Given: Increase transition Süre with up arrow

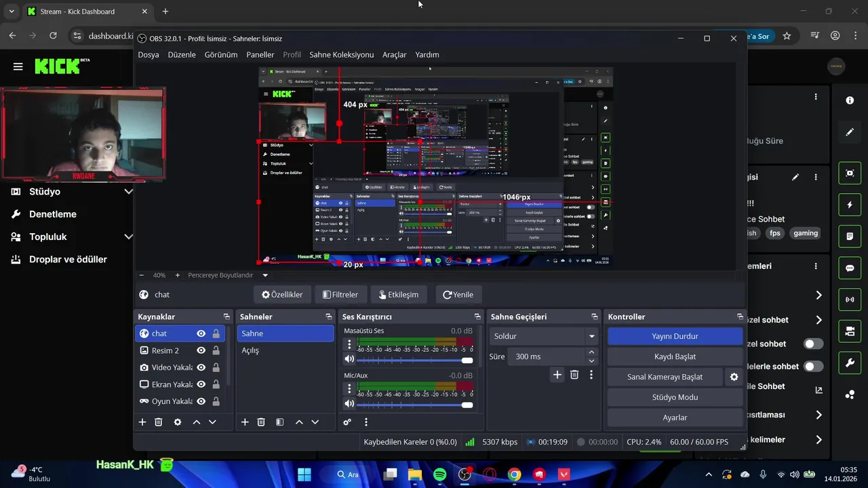Looking at the screenshot, I should point(592,352).
